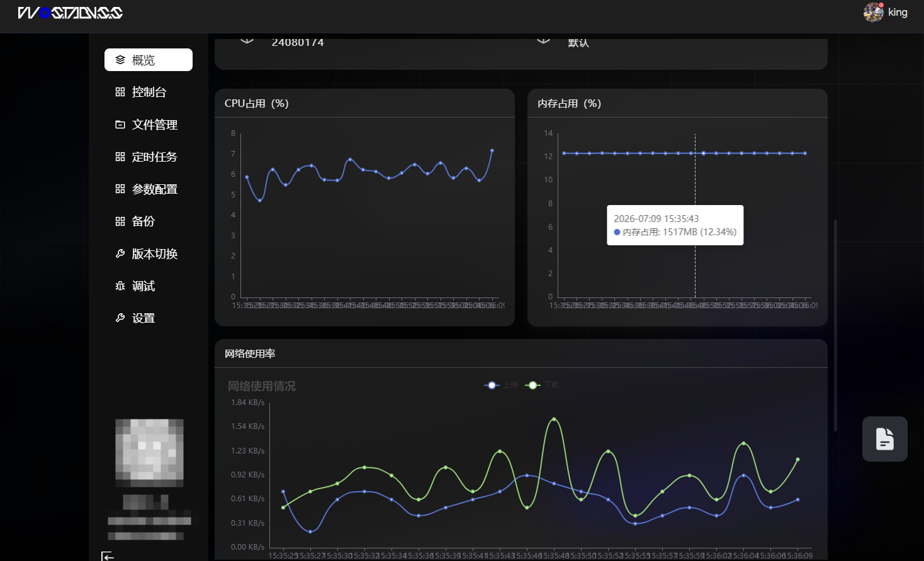The width and height of the screenshot is (924, 561).
Task: Click the king username text
Action: click(x=898, y=12)
